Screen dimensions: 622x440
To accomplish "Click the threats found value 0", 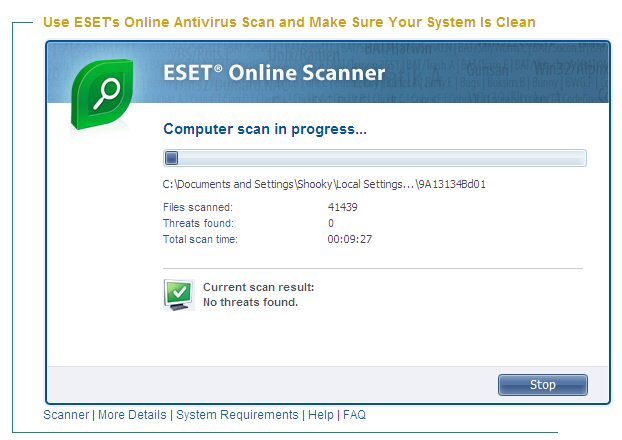I will tap(331, 223).
